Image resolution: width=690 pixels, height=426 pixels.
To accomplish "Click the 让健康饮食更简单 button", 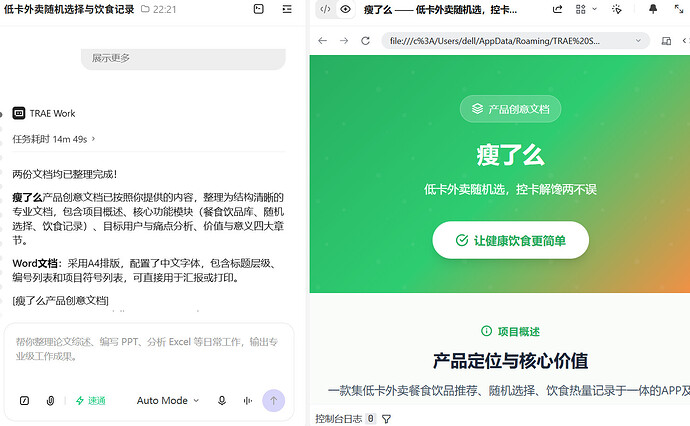I will [x=510, y=240].
